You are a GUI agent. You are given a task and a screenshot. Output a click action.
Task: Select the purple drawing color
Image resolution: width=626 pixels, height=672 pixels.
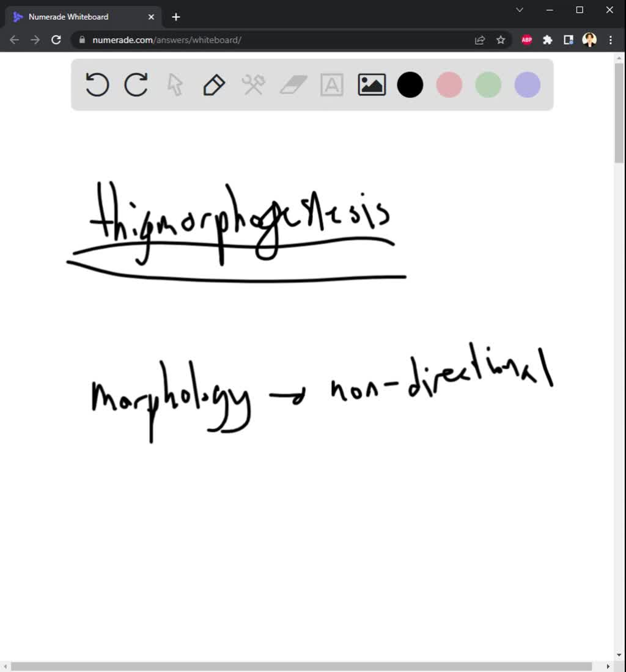click(x=526, y=85)
